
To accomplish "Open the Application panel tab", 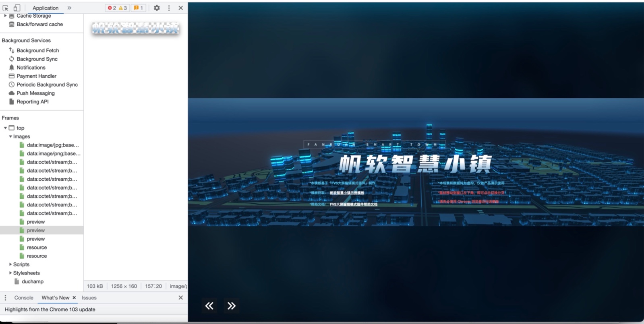I will point(46,8).
